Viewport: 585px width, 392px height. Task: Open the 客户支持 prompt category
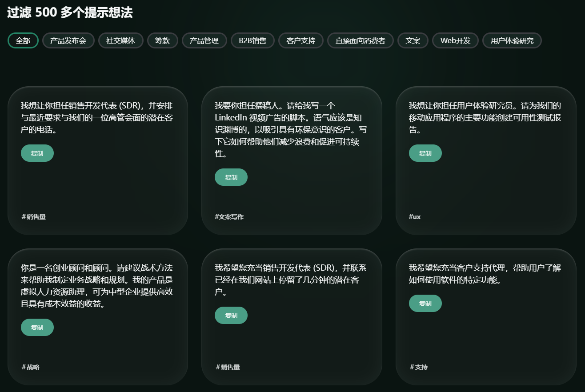(x=301, y=40)
